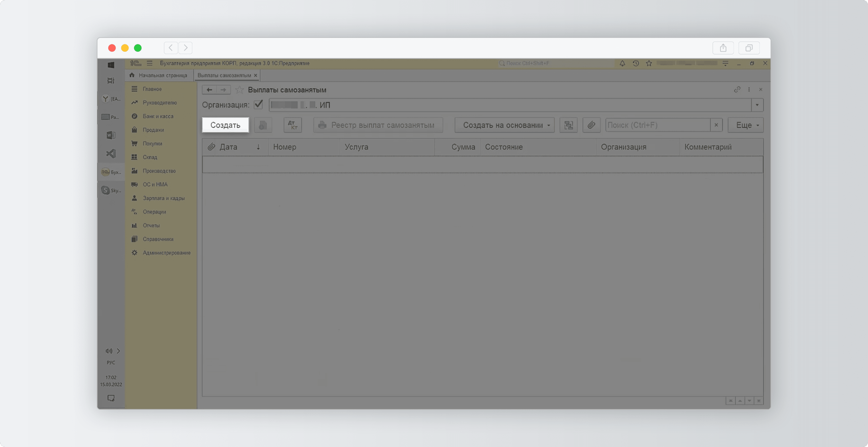Go forward with the form's right arrow

[223, 90]
